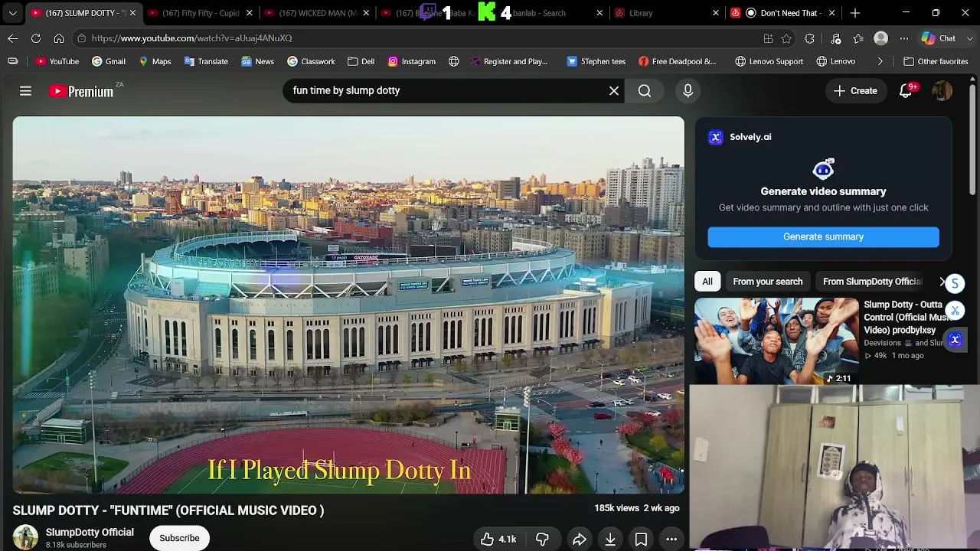Image resolution: width=980 pixels, height=551 pixels.
Task: Show more bookmarks bar overflow chevron
Action: pos(880,61)
